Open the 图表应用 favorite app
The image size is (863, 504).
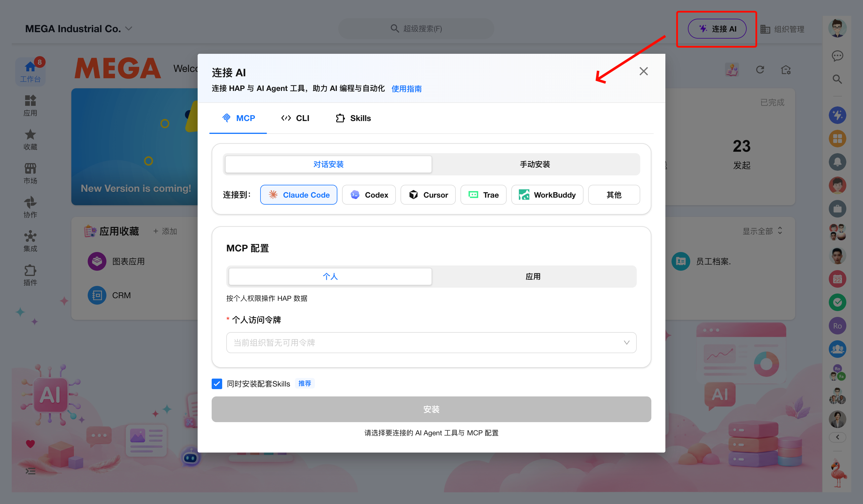click(116, 261)
